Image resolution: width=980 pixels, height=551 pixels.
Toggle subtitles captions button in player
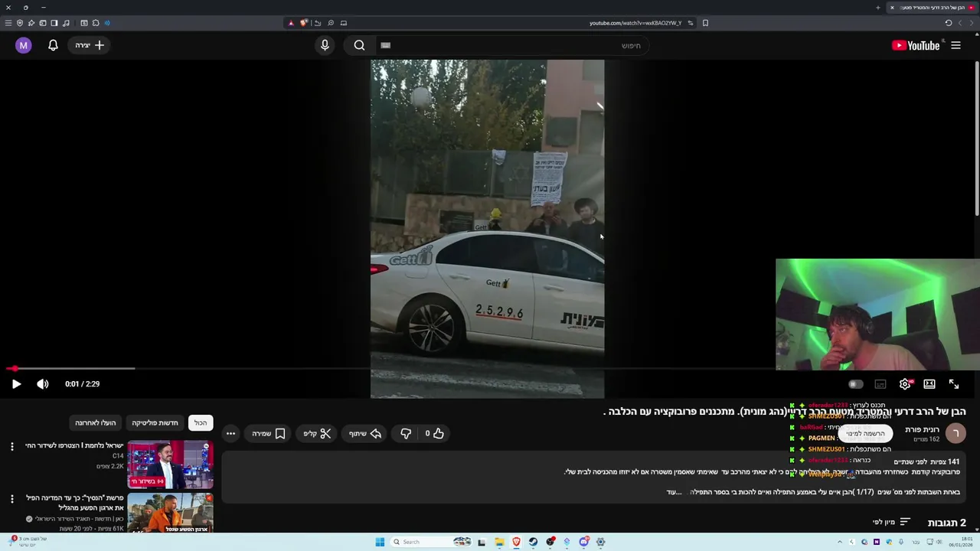pyautogui.click(x=880, y=384)
